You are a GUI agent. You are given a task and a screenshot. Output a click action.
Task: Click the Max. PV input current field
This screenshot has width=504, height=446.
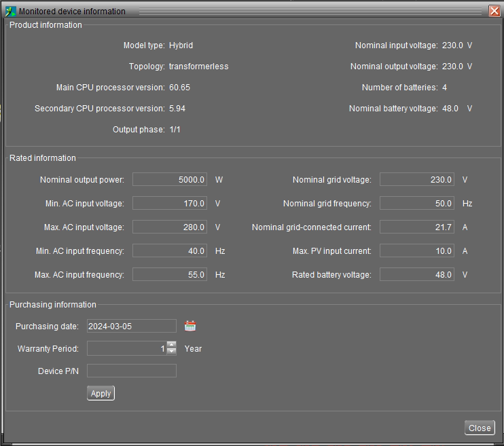click(416, 250)
